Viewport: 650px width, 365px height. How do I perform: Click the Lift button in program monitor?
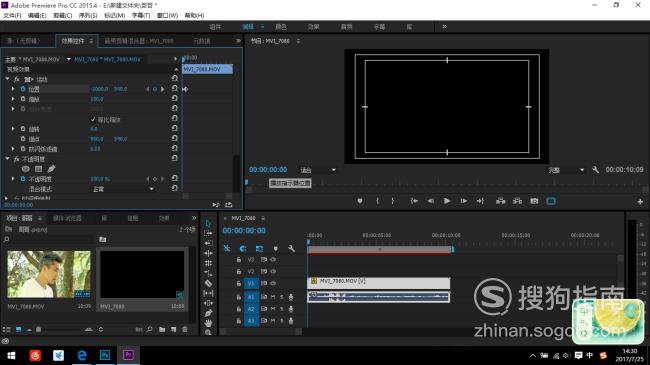[x=501, y=201]
